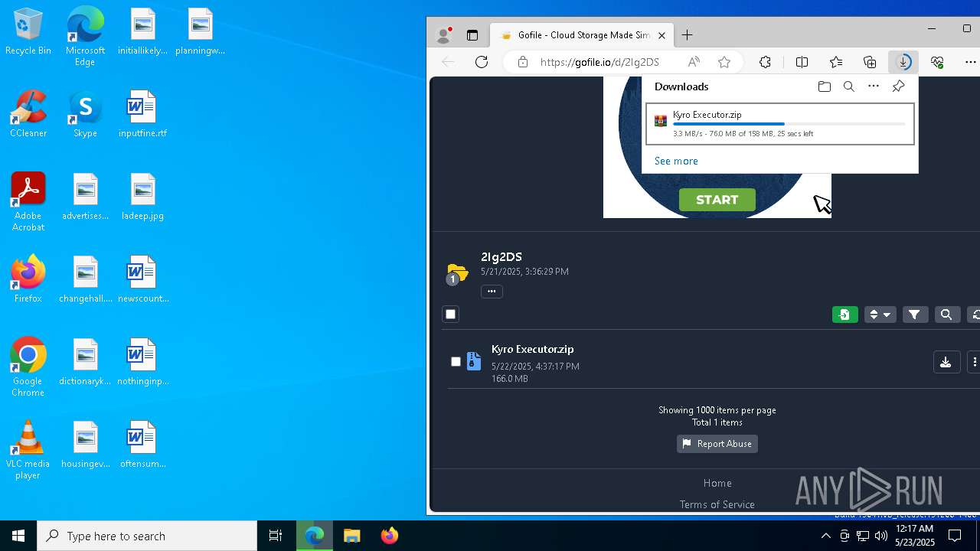Open Downloads panel more options ellipsis

point(874,86)
